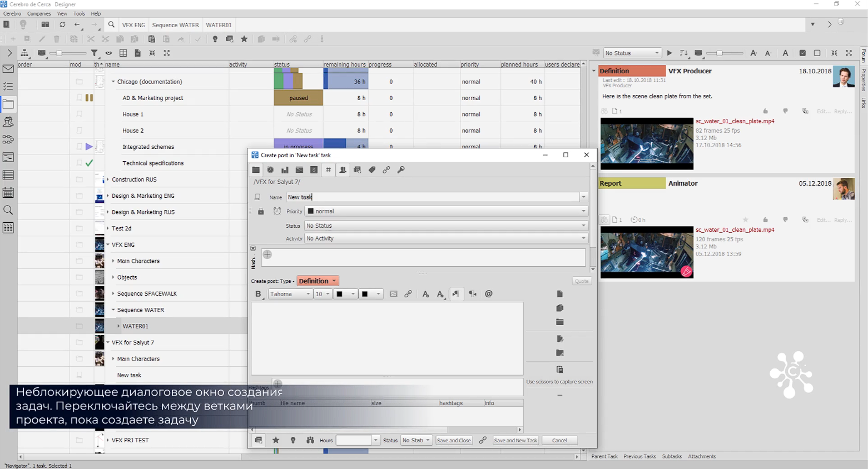Click the magnifier search icon in top toolbar
868x469 pixels.
click(x=111, y=24)
